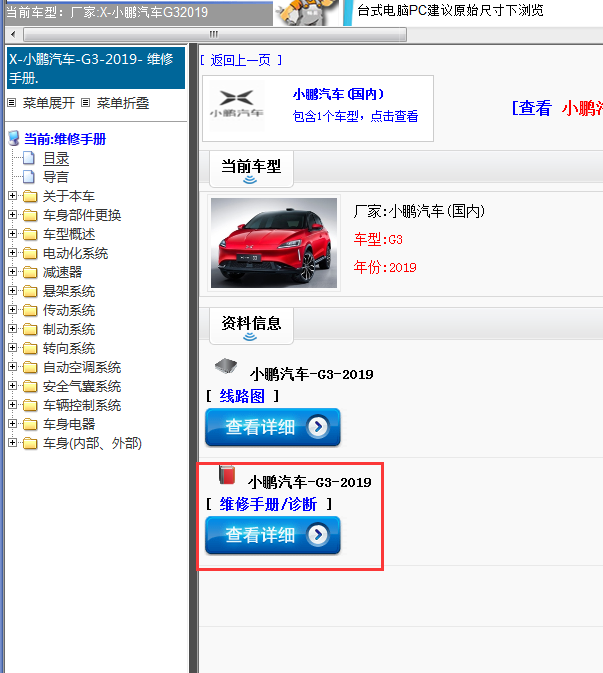Screen dimensions: 603x673
Task: Expand the 转向系统 tree node
Action: (12, 348)
